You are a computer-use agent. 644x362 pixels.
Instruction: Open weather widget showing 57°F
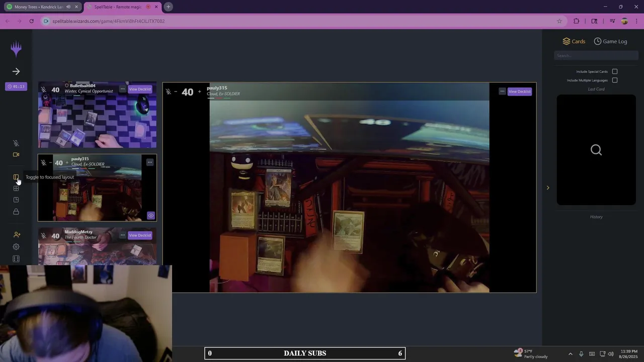point(531,353)
